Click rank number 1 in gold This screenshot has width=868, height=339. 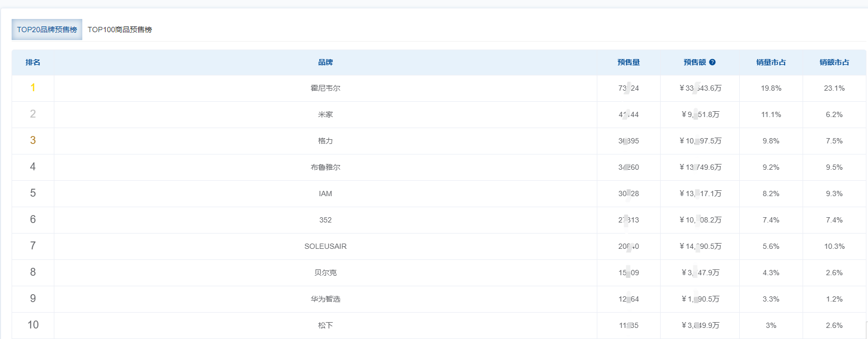coord(33,88)
